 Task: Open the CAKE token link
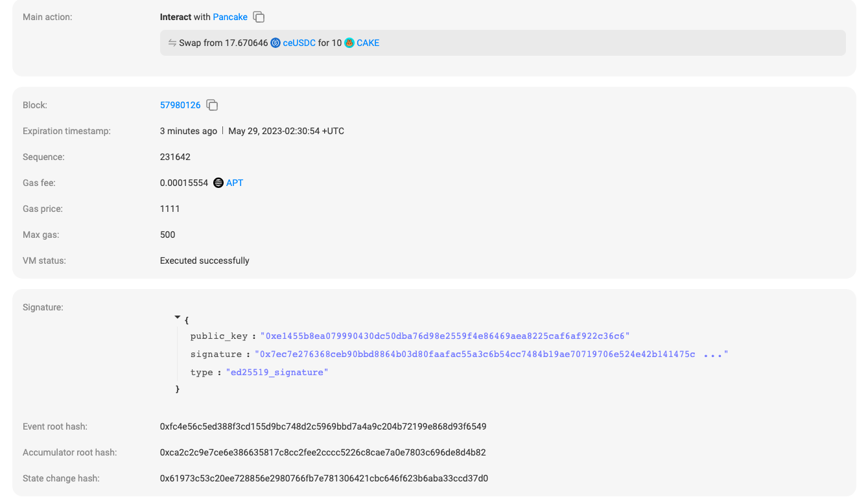(x=368, y=43)
